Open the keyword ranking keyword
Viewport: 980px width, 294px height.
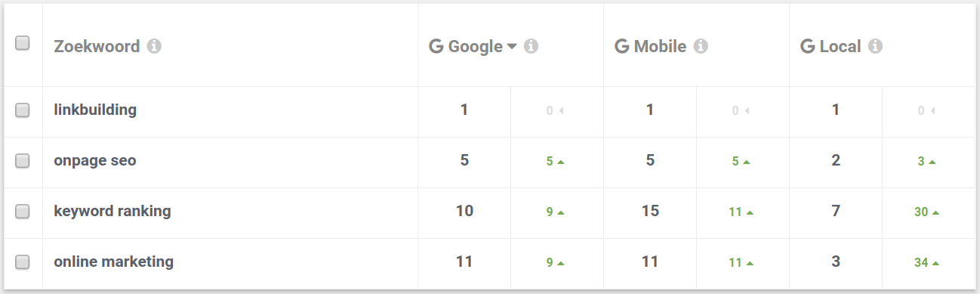point(112,211)
